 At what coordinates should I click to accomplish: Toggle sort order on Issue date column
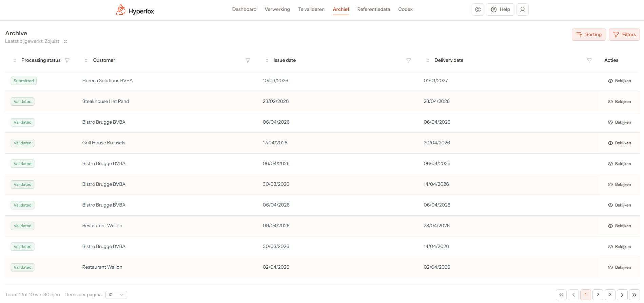(x=267, y=60)
